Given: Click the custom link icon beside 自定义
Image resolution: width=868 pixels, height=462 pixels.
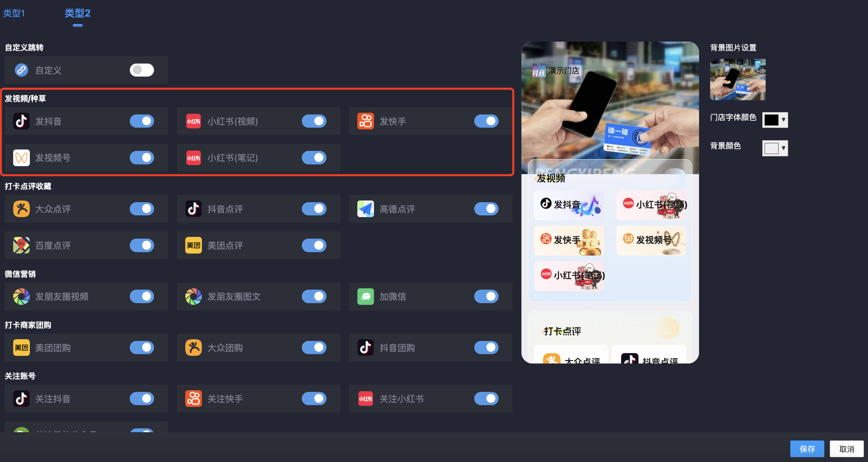Looking at the screenshot, I should 21,70.
